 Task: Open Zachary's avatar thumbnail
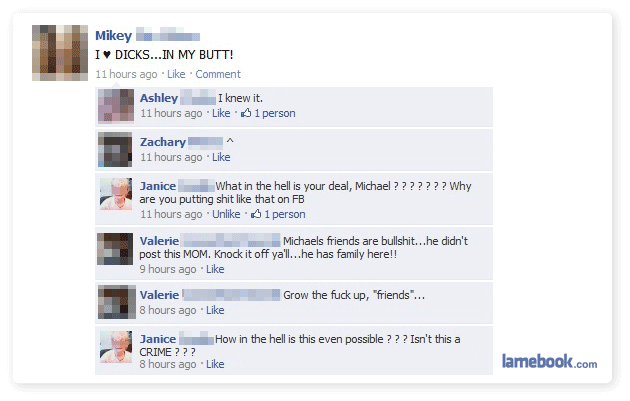click(x=115, y=149)
